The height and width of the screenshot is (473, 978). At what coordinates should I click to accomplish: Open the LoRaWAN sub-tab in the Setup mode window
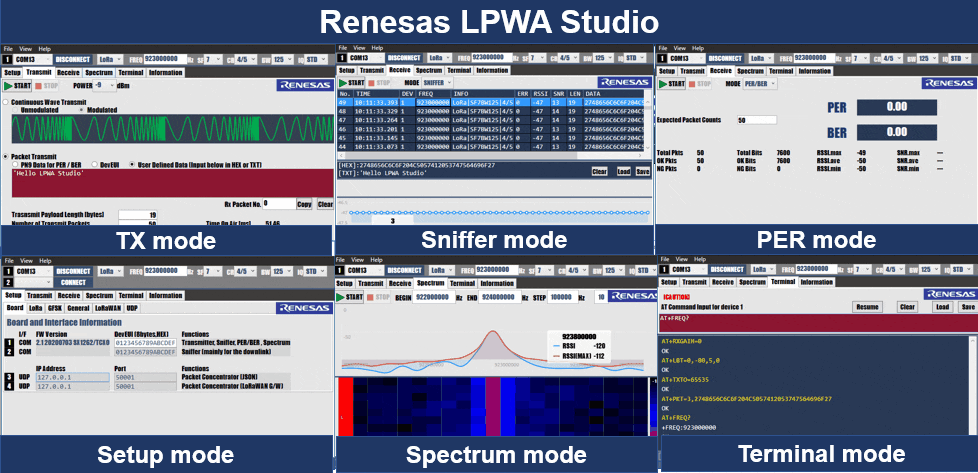coord(107,308)
